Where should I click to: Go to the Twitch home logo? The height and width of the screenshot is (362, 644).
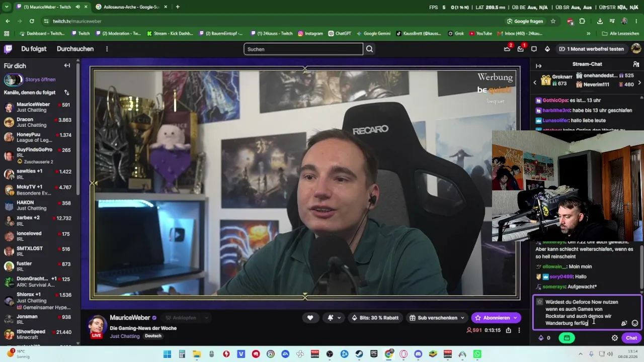(x=8, y=49)
